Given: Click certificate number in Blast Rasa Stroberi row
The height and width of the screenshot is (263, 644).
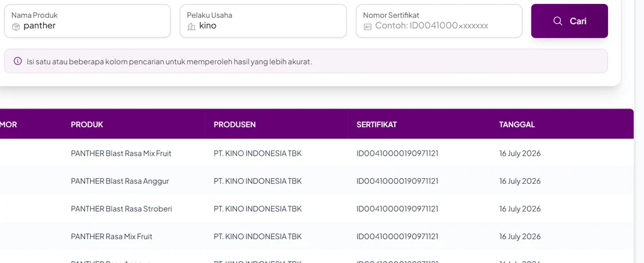Looking at the screenshot, I should (397, 209).
